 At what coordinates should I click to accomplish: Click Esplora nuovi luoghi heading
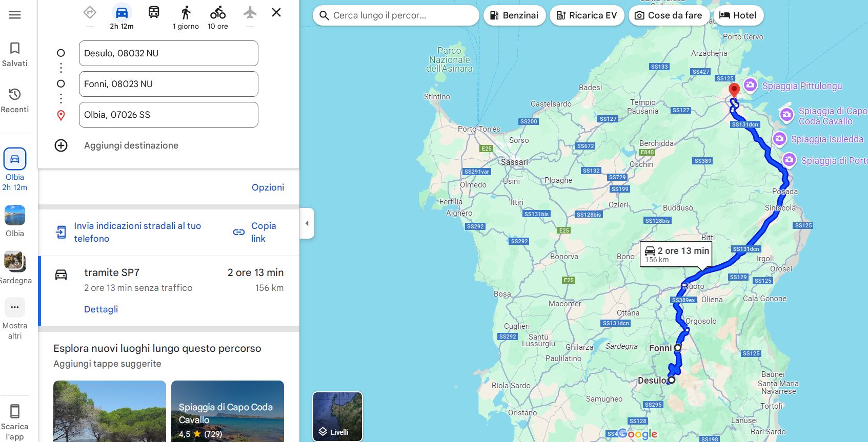pos(157,348)
